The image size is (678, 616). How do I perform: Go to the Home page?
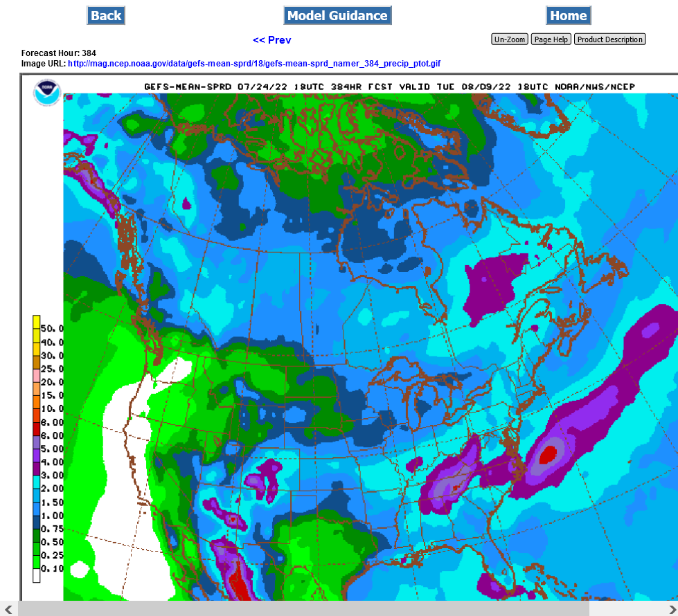[x=568, y=15]
